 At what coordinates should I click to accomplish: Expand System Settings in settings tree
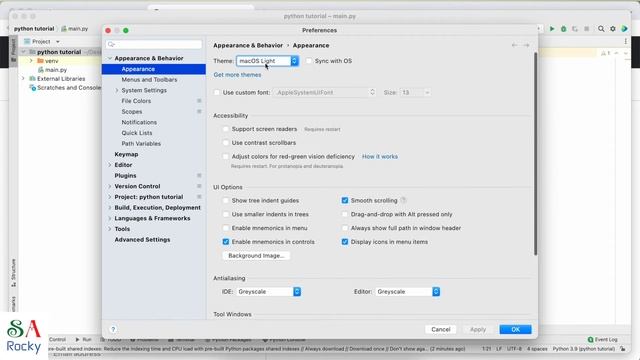[117, 90]
